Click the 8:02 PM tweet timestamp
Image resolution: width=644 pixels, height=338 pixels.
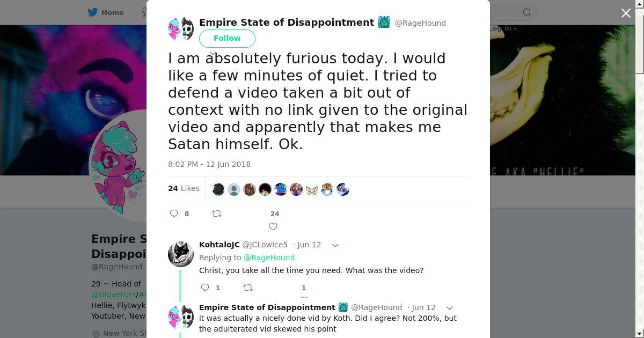click(209, 164)
